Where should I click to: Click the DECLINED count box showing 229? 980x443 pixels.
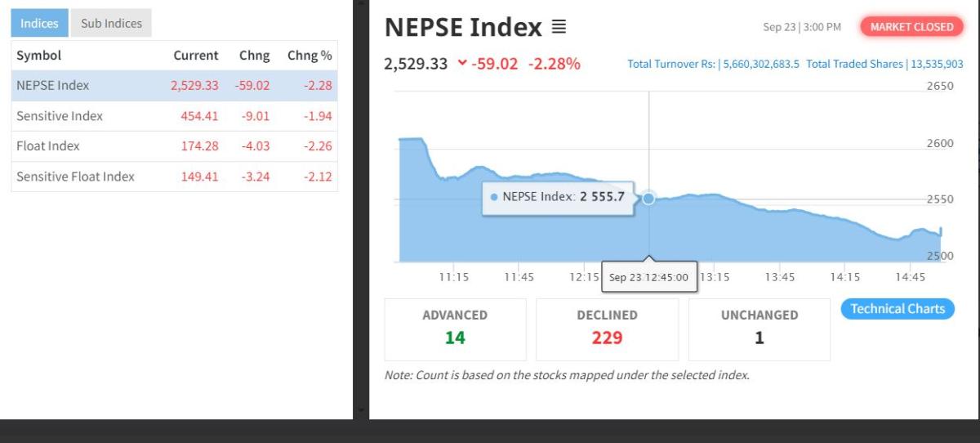click(607, 329)
